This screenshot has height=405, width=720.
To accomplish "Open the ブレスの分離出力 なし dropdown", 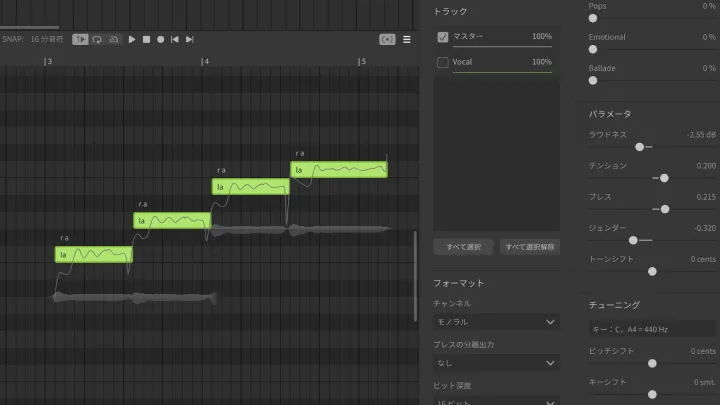I will point(496,363).
